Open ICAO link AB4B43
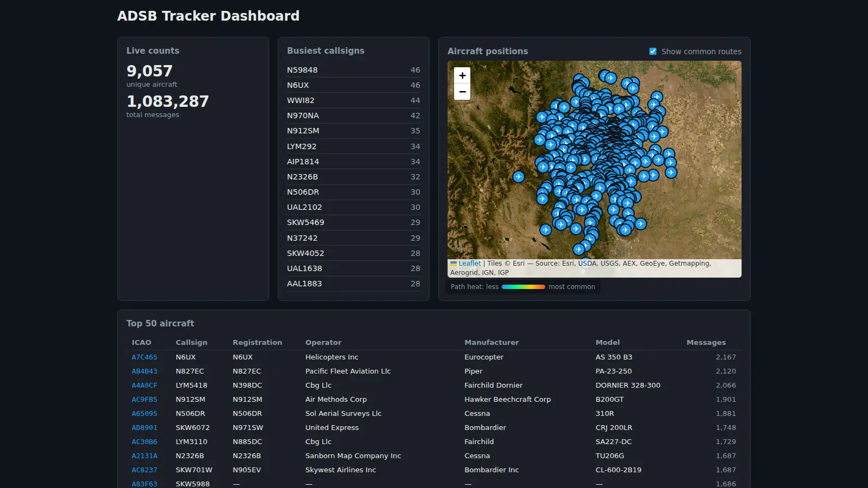Viewport: 868px width, 488px height. click(144, 371)
